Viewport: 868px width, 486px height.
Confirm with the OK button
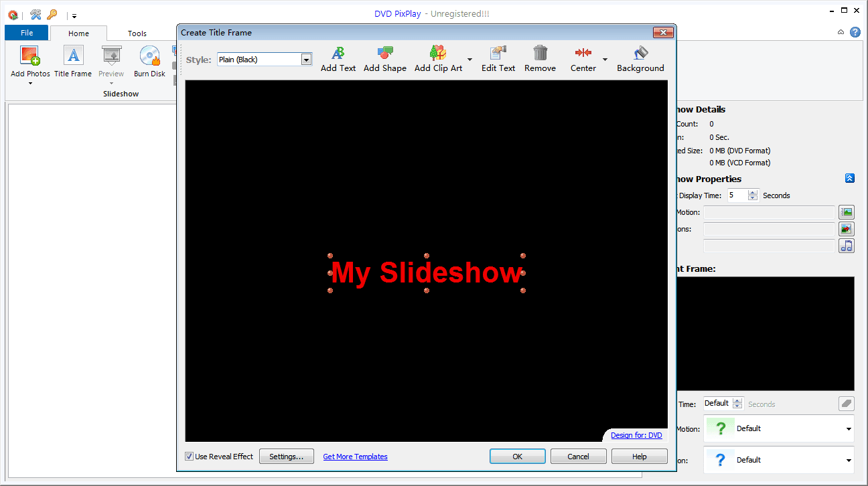(517, 456)
